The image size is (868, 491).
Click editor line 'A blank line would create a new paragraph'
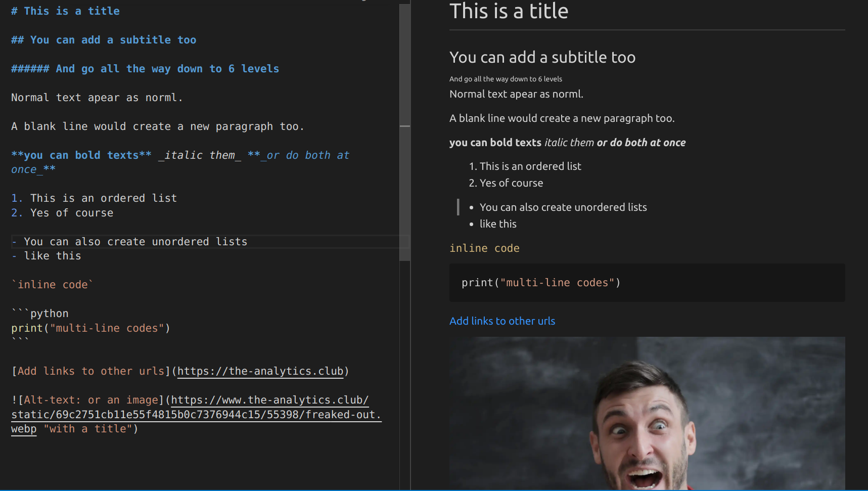tap(158, 126)
